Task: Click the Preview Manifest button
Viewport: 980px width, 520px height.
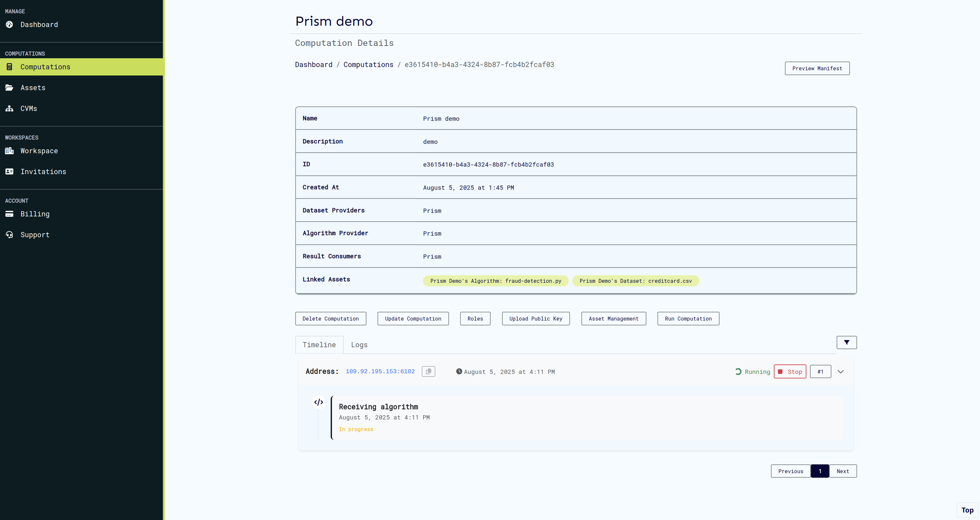Action: [817, 69]
